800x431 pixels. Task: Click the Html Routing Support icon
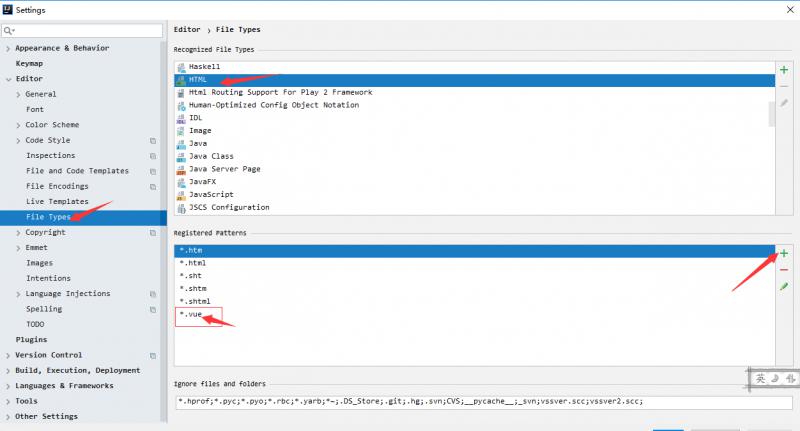point(181,93)
